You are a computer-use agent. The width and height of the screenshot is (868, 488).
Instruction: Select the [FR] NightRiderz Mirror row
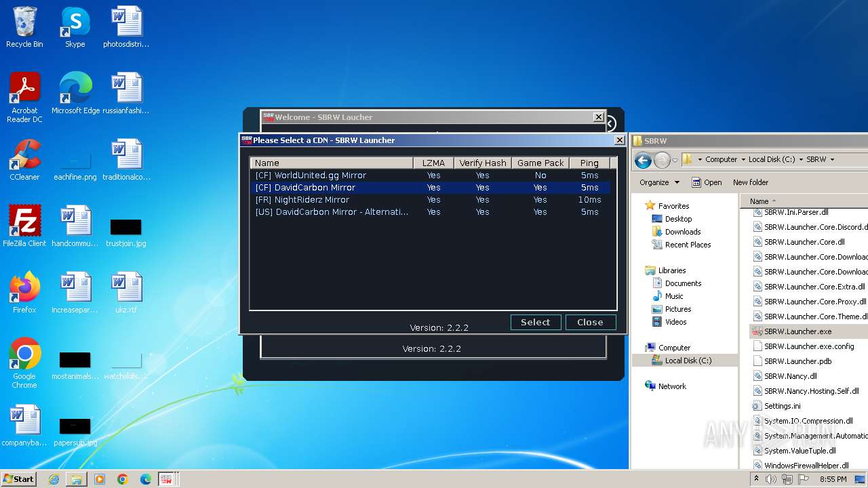[x=431, y=200]
